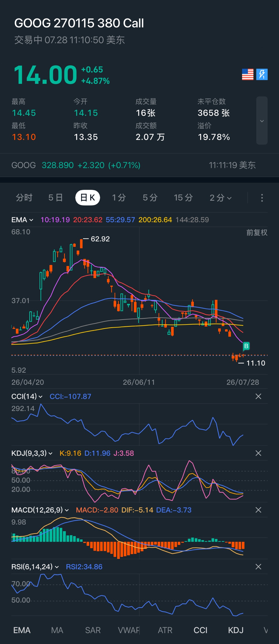Toggle the KDJ indicator in bottom bar
This screenshot has width=279, height=644.
coord(236,630)
